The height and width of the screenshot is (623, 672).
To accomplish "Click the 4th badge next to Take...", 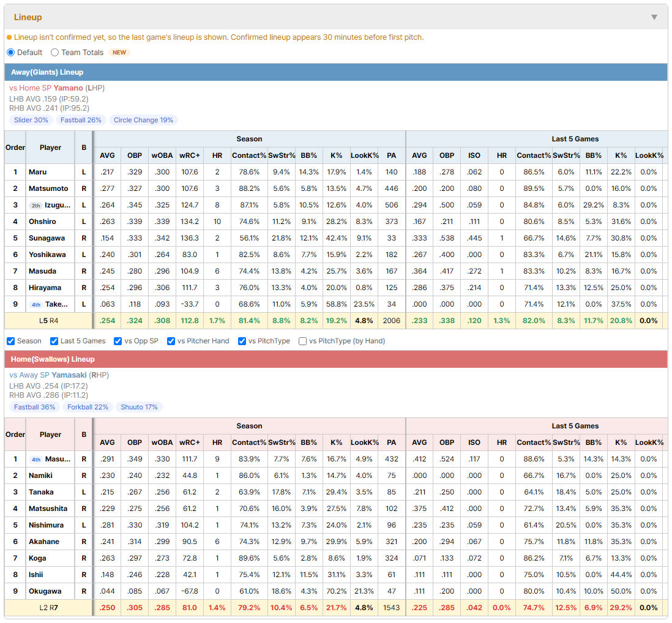I will pos(36,305).
